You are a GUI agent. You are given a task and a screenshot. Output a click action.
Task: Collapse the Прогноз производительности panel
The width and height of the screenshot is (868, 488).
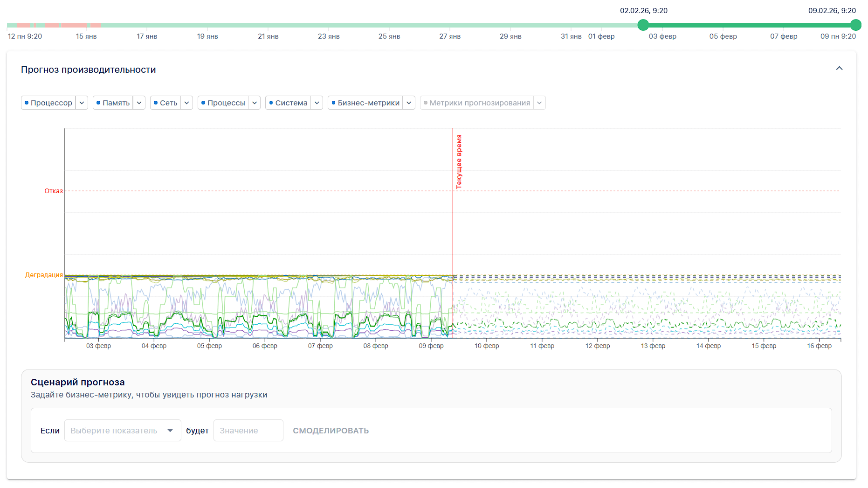click(x=839, y=69)
